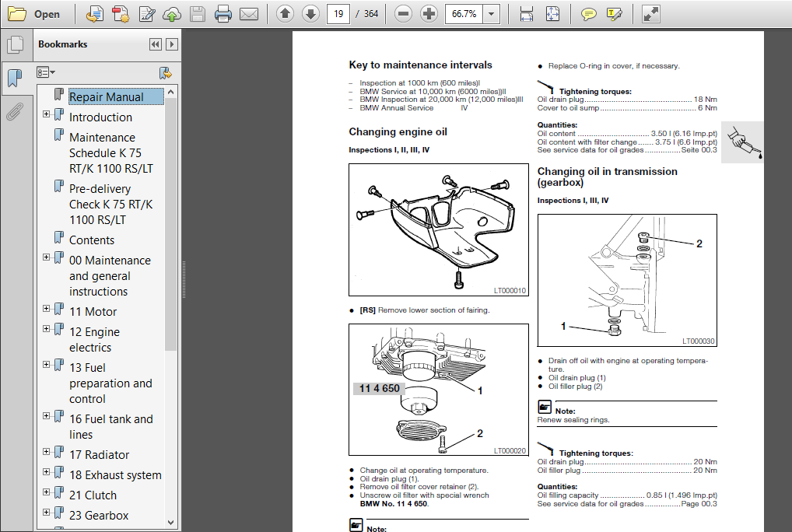Click the fit one full page icon
This screenshot has width=792, height=532.
pyautogui.click(x=552, y=14)
